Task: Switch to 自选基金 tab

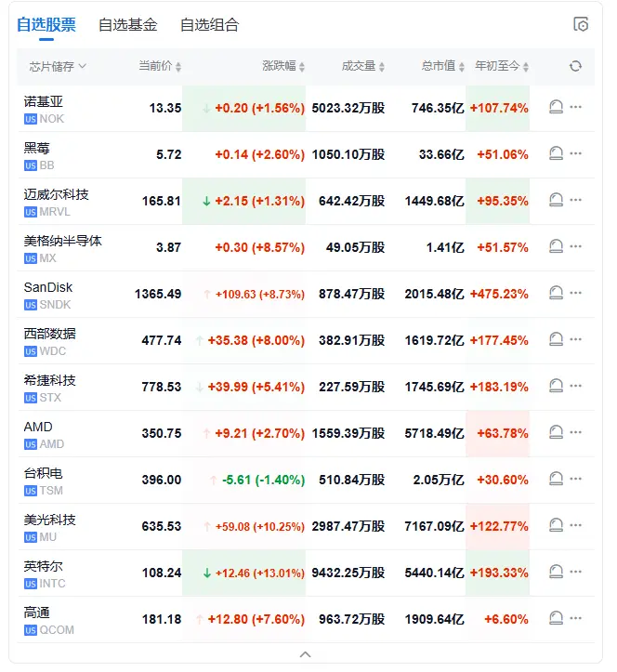Action: [127, 25]
